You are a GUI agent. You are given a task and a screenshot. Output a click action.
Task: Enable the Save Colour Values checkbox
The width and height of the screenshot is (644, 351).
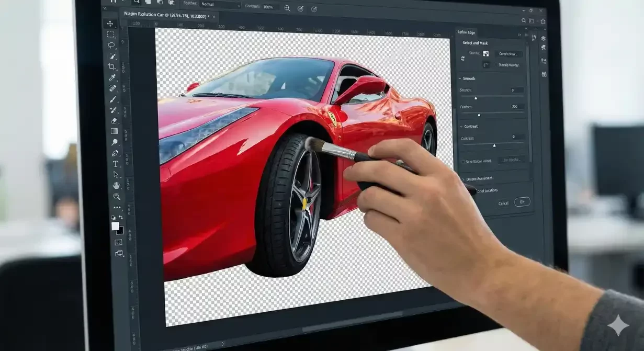pos(462,162)
